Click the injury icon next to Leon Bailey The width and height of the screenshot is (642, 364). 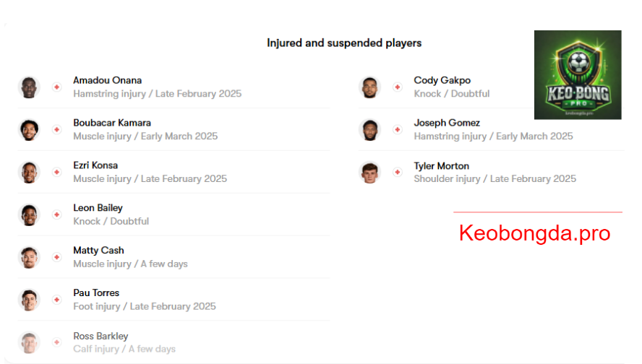[57, 214]
